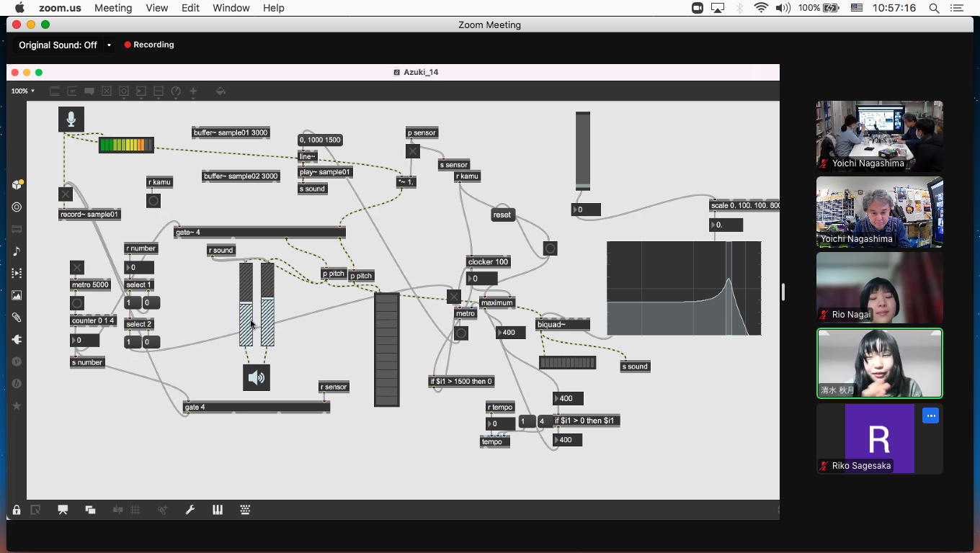The image size is (980, 553).
Task: Open macOS Spotlight search
Action: point(934,8)
